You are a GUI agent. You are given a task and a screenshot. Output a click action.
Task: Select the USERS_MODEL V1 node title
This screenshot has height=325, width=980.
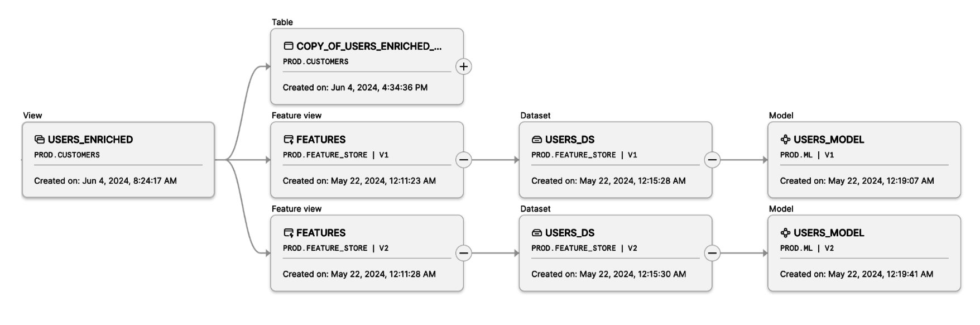[x=829, y=140]
